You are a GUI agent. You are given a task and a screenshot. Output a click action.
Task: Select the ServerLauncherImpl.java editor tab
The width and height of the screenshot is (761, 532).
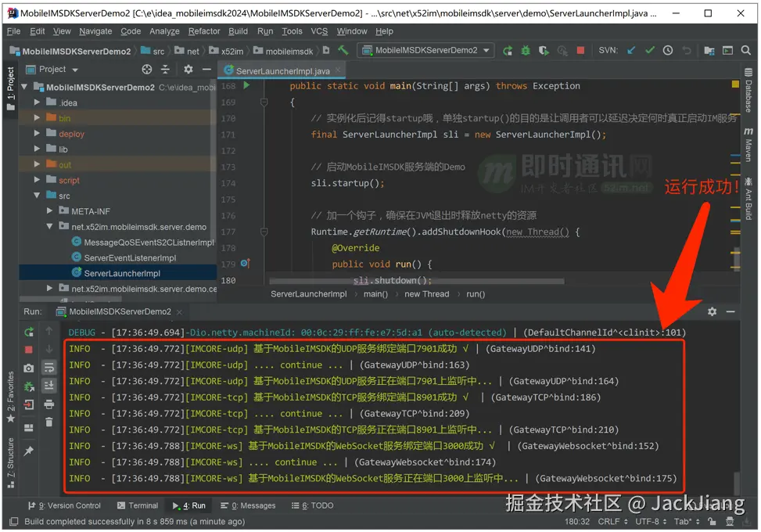(282, 71)
